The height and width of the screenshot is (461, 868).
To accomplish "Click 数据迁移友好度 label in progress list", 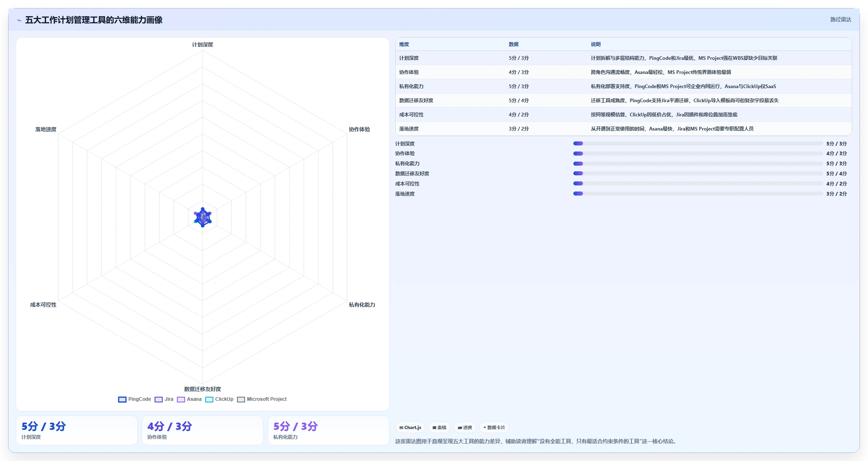I will click(x=412, y=174).
